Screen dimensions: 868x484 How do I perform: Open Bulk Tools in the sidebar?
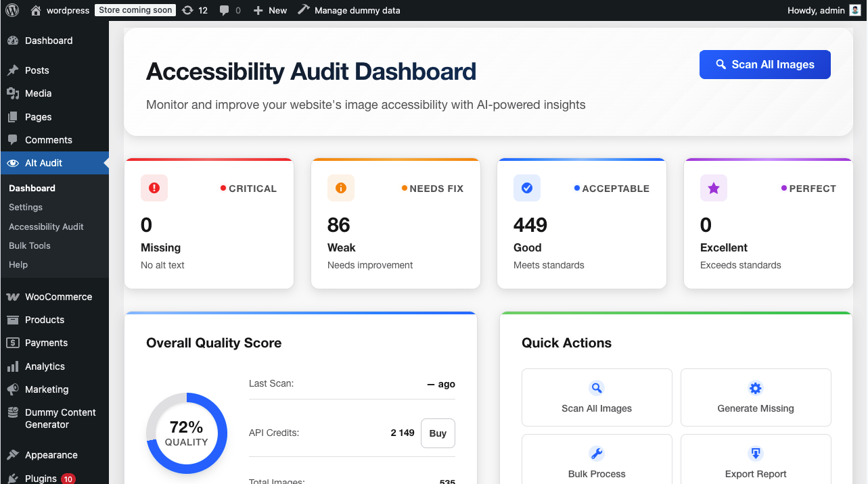(x=30, y=245)
